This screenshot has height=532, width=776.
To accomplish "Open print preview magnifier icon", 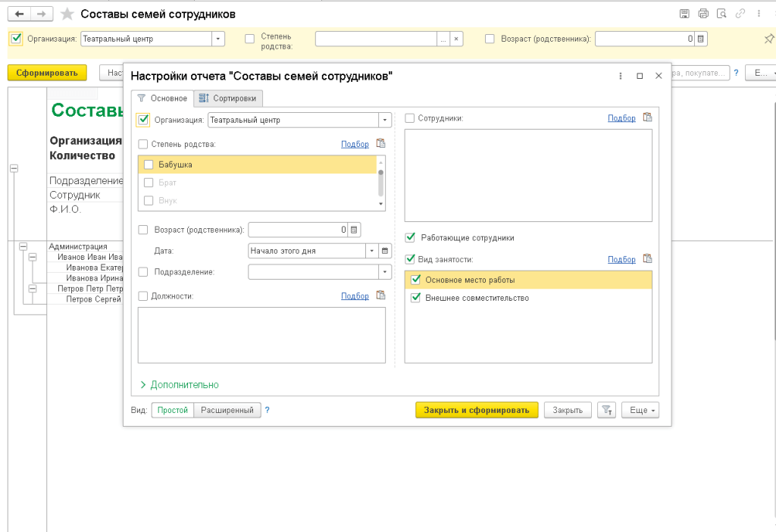I will pyautogui.click(x=721, y=14).
